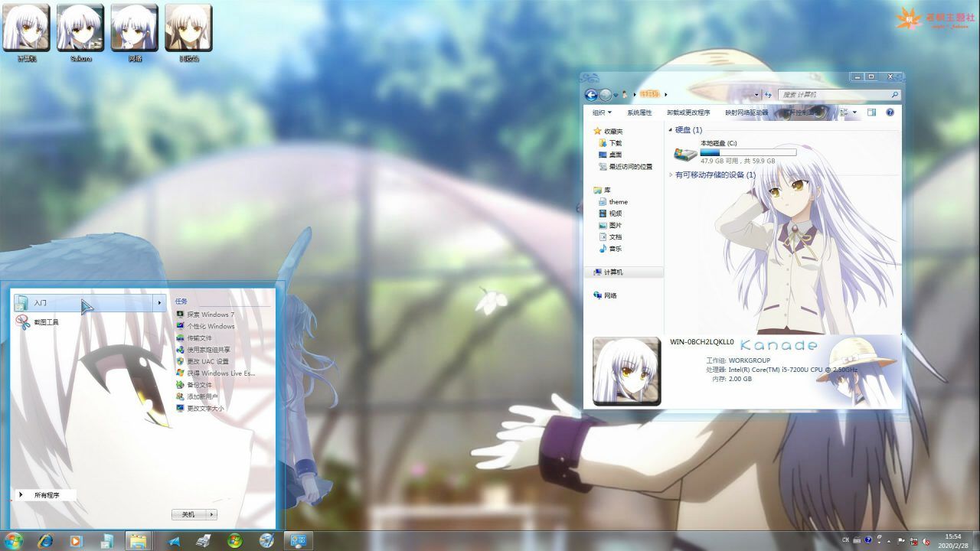Click the C: drive capacity bar

(x=748, y=152)
